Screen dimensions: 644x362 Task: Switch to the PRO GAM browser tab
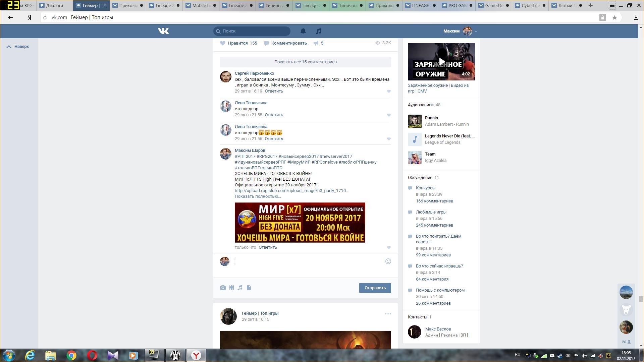pyautogui.click(x=457, y=5)
